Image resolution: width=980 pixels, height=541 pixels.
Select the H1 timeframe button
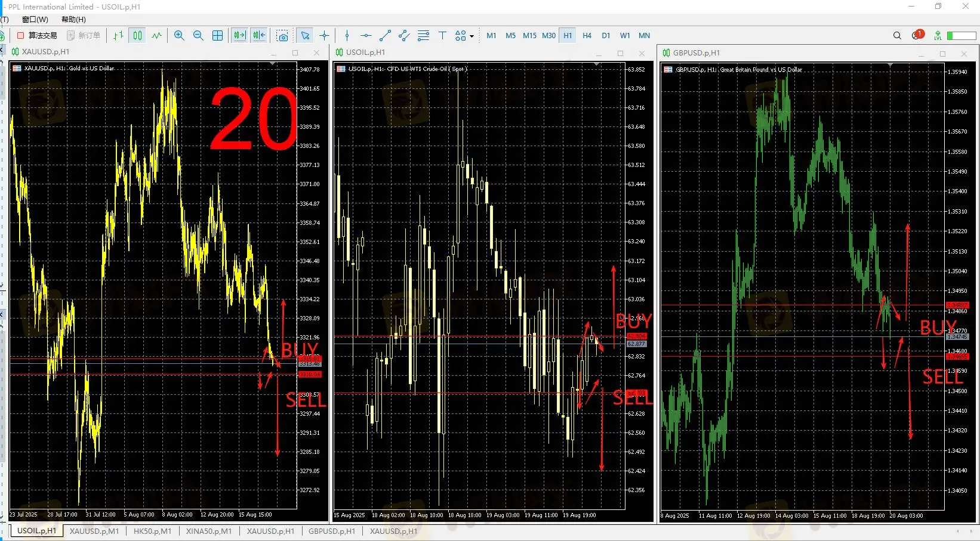click(568, 36)
